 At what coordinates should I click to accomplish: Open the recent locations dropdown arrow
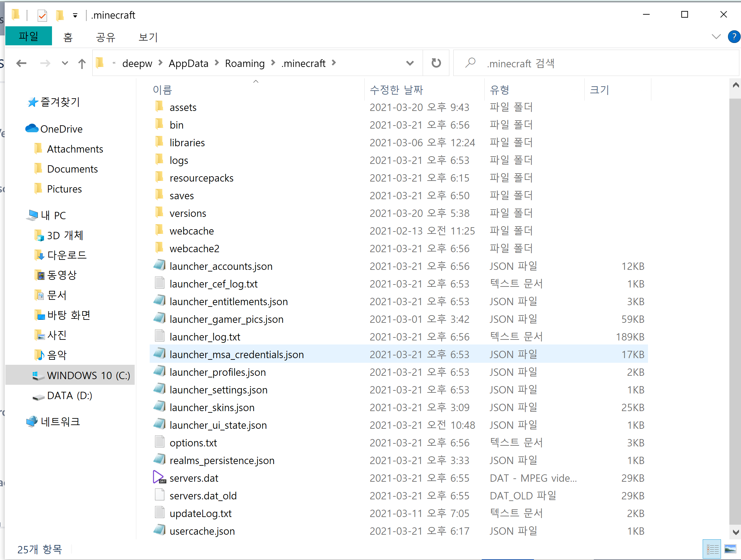click(65, 63)
